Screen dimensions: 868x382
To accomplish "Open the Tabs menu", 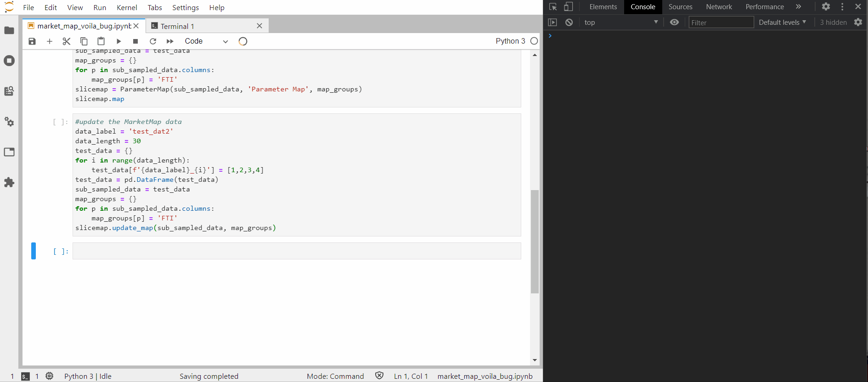I will coord(155,7).
